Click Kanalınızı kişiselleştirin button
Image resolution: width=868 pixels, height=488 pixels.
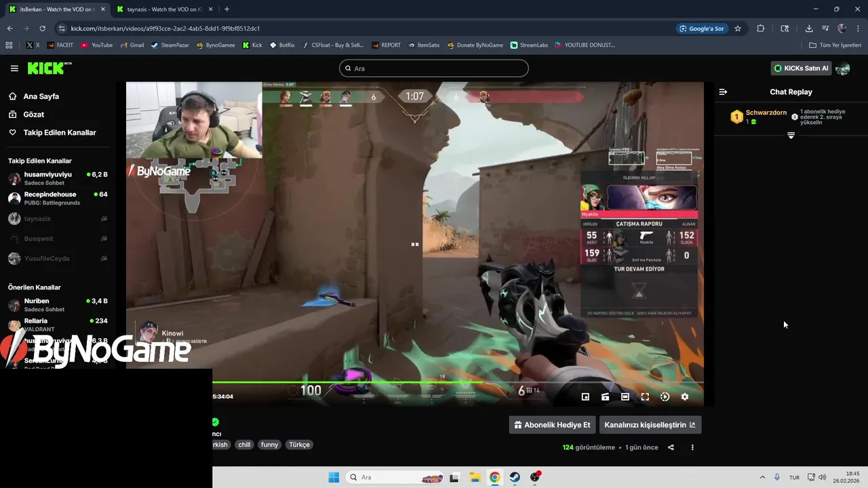(x=650, y=425)
